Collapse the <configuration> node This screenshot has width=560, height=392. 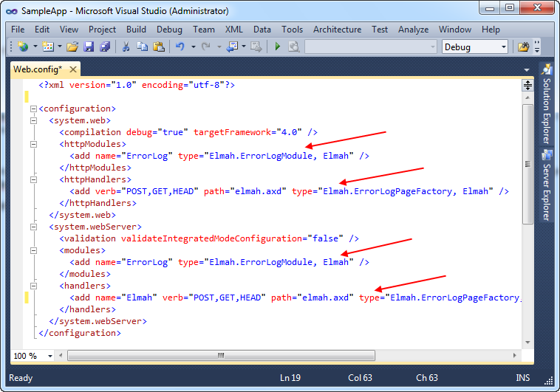click(33, 109)
